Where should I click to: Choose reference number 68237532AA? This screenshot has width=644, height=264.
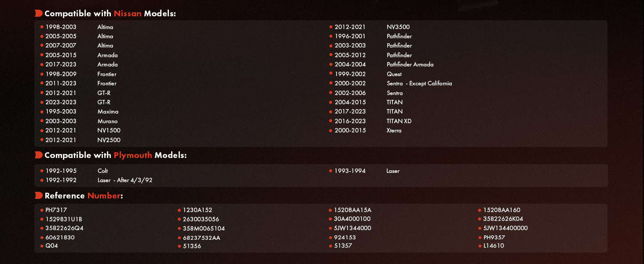point(201,238)
